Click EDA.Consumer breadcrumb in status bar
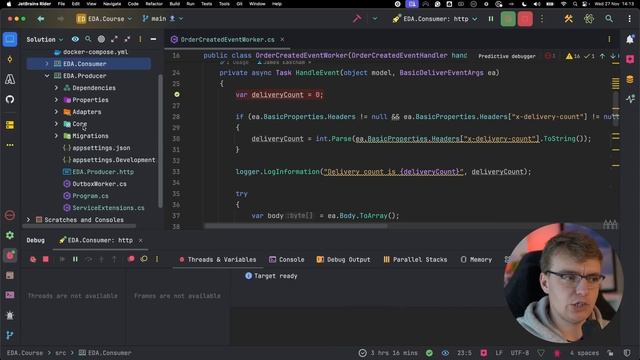Image resolution: width=640 pixels, height=360 pixels. [x=105, y=353]
